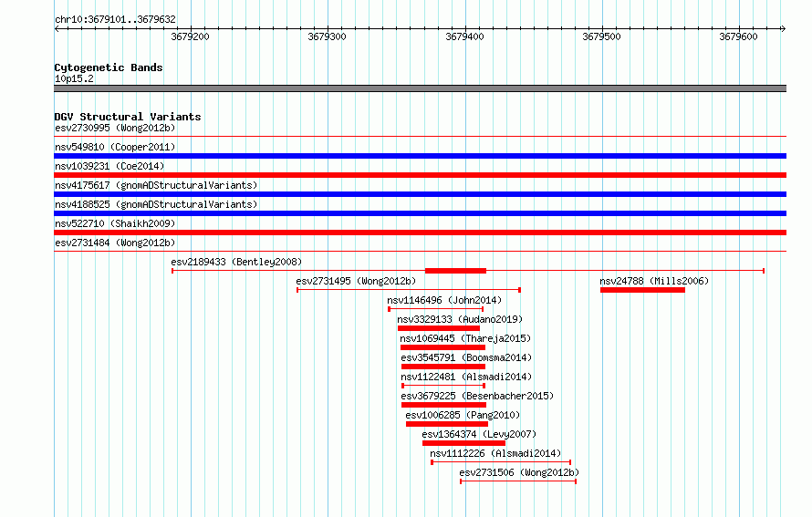
Task: Open esv2731495 (Wong2012b) label
Action: 356,281
